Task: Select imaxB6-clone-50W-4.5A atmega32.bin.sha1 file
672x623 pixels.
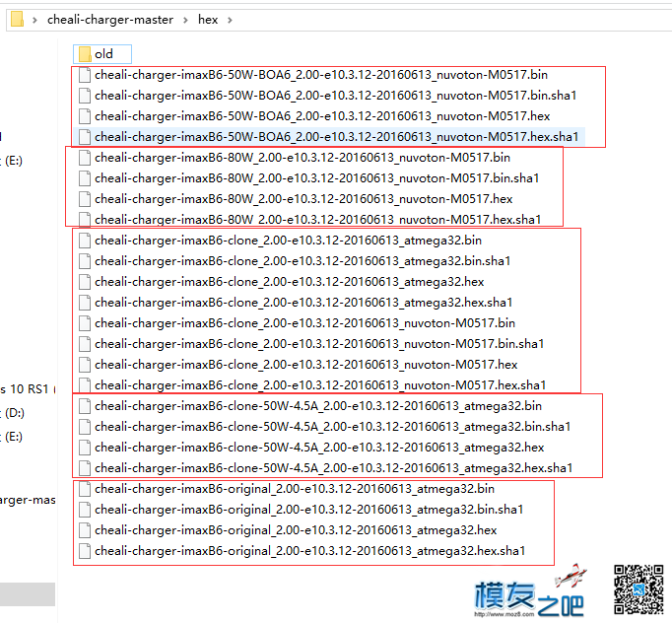Action: [325, 427]
